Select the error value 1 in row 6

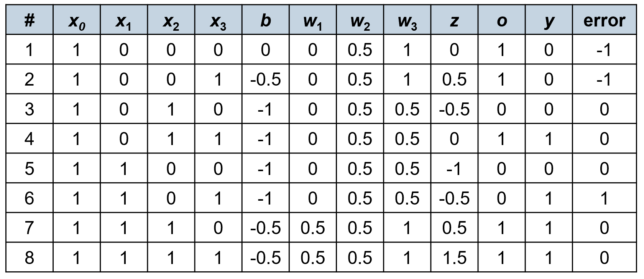pyautogui.click(x=604, y=198)
